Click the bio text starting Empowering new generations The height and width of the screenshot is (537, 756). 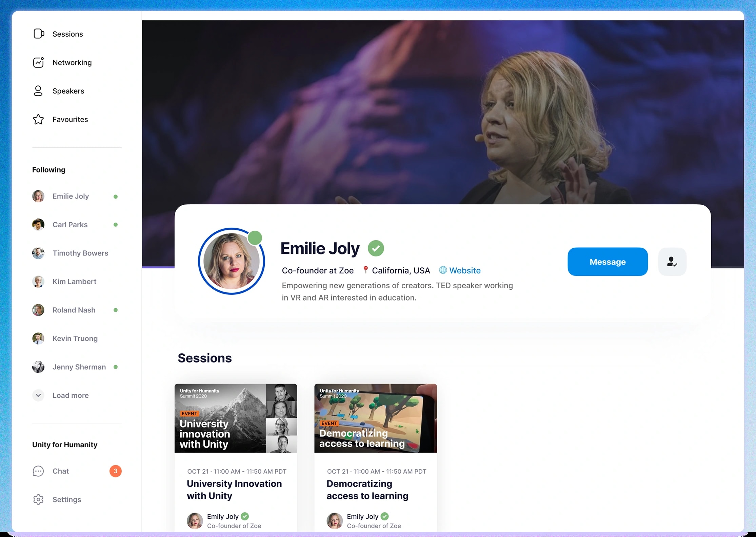pos(397,291)
